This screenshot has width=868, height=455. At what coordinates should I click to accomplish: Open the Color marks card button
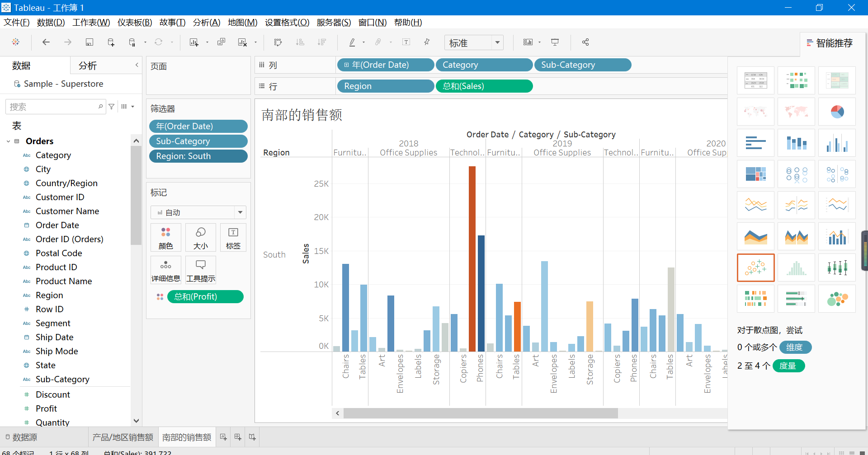(x=166, y=238)
